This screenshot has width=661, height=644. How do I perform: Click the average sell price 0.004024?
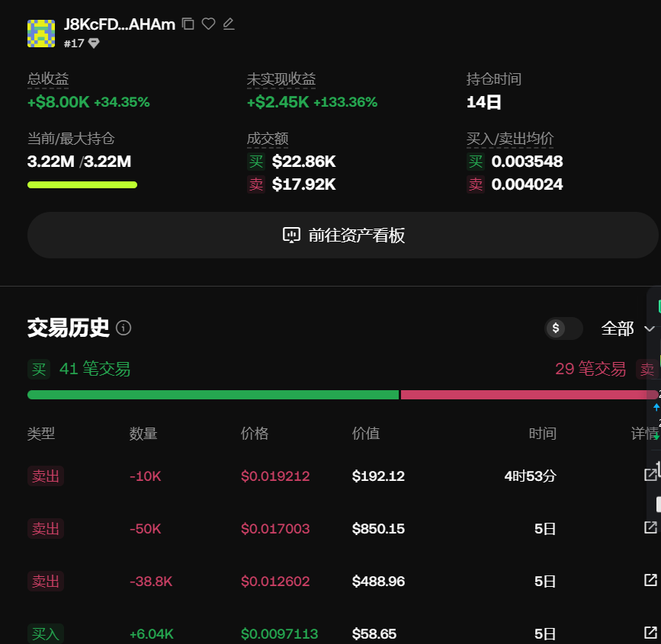click(527, 184)
